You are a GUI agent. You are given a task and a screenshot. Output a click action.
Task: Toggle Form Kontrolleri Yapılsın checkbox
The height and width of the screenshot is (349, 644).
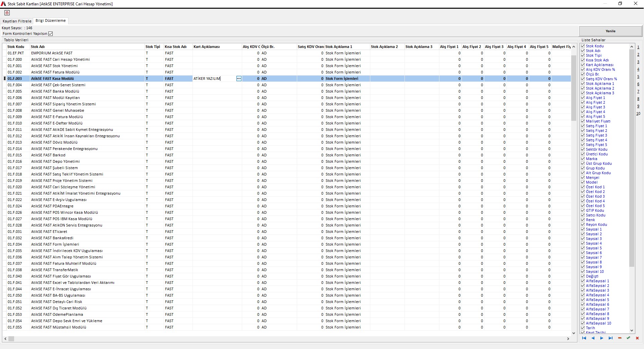(51, 34)
